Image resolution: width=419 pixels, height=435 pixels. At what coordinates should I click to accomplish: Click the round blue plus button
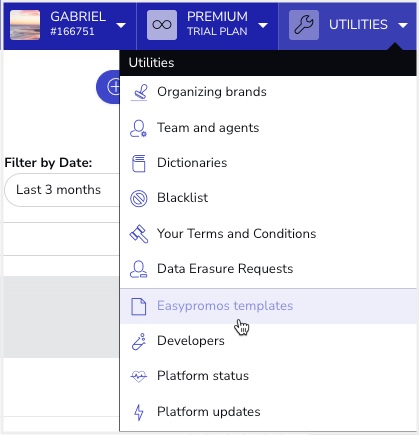click(x=108, y=87)
